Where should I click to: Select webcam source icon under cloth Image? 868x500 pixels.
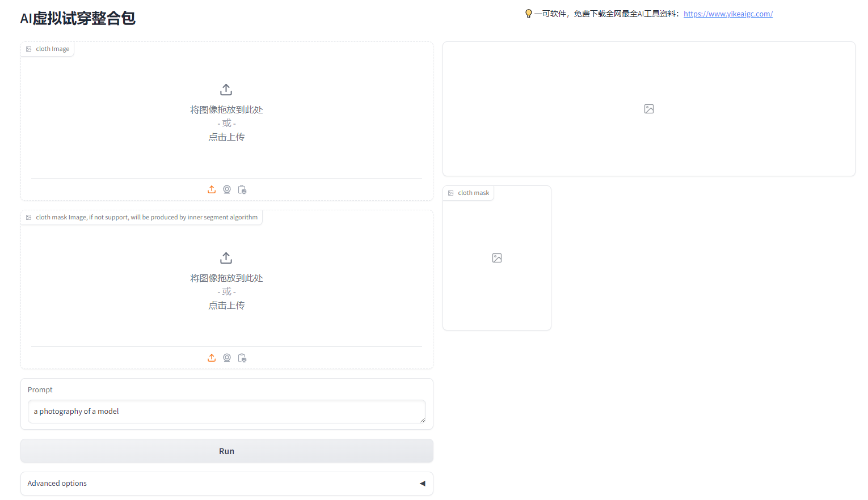click(x=227, y=189)
